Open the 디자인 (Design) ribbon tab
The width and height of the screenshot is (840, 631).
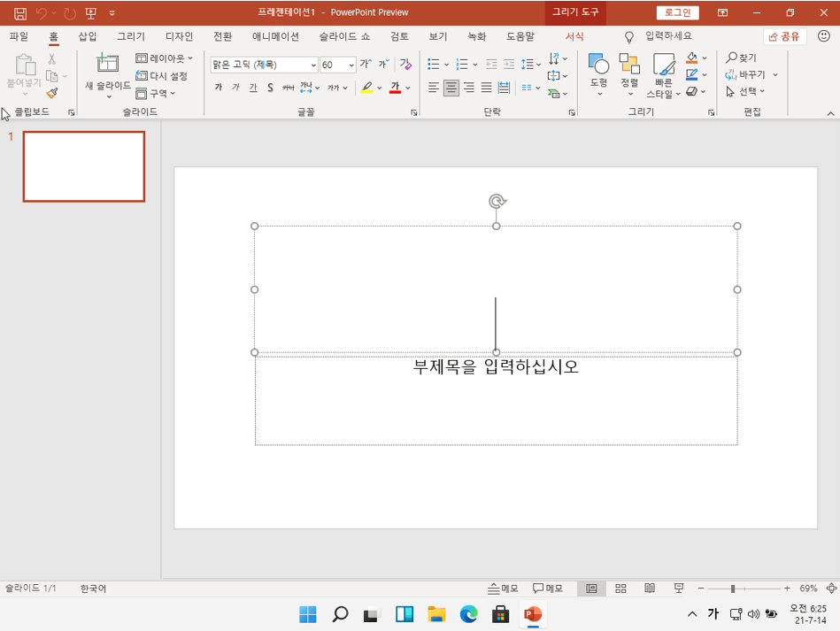tap(179, 36)
